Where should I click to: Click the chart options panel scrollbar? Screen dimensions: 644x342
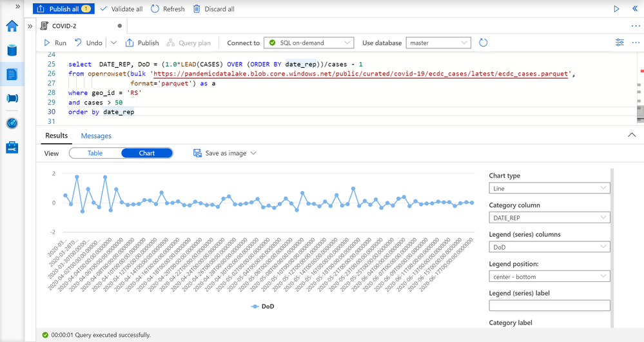coord(612,248)
